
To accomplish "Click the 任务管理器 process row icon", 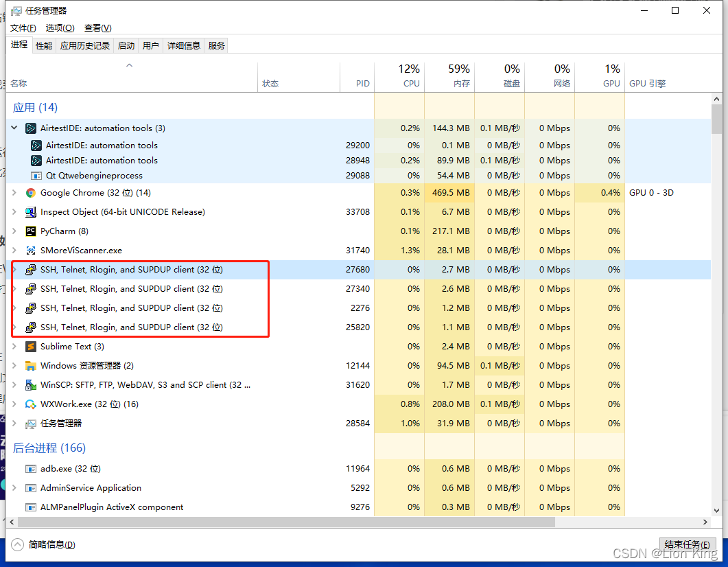I will (x=31, y=424).
